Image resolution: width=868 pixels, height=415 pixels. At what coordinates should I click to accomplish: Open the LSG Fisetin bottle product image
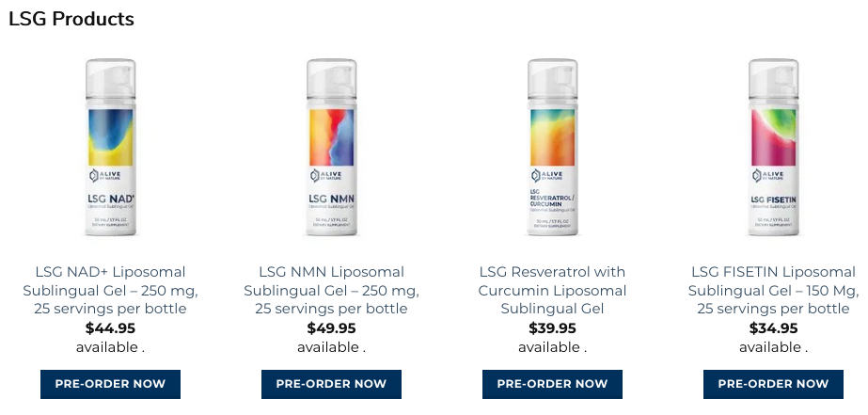pyautogui.click(x=773, y=148)
